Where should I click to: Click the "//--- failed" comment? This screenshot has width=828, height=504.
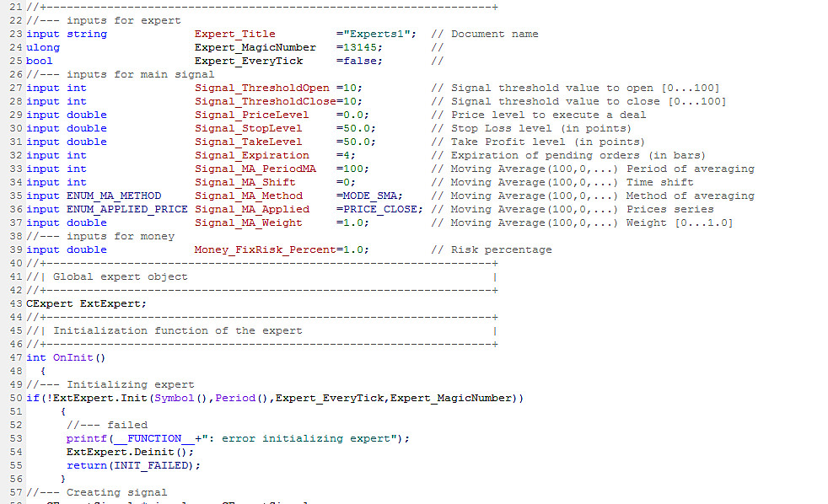(107, 425)
